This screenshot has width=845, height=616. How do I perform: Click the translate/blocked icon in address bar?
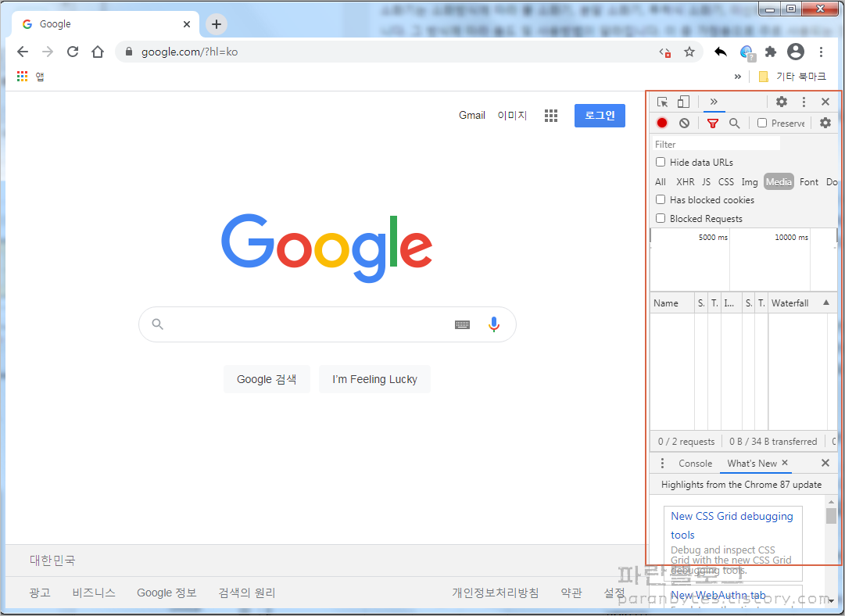click(665, 52)
